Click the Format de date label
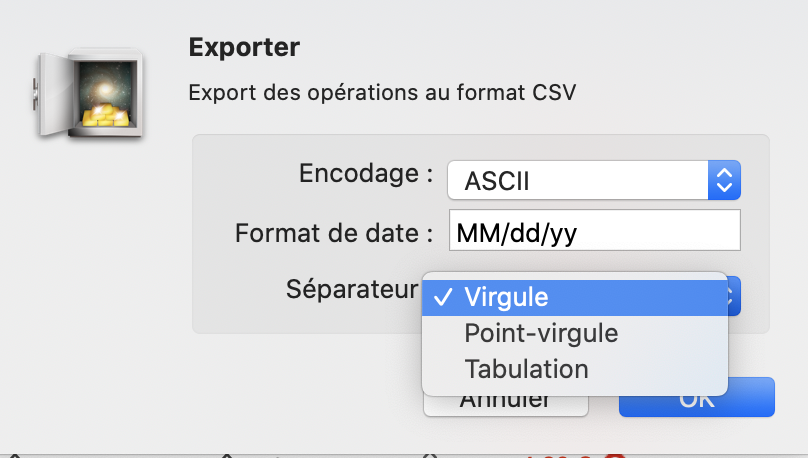The height and width of the screenshot is (458, 808). coord(334,233)
